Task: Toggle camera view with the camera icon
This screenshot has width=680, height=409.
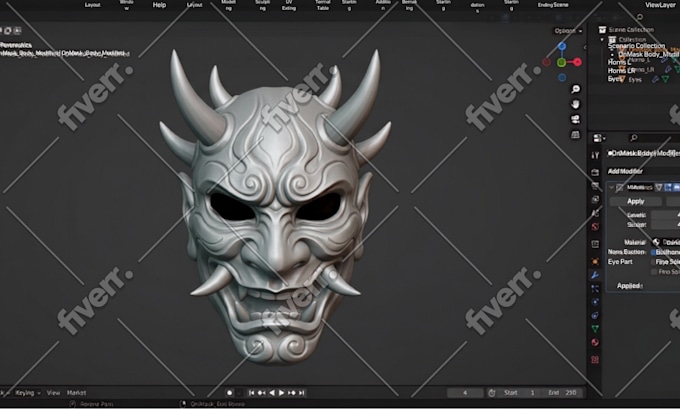Action: [x=575, y=119]
